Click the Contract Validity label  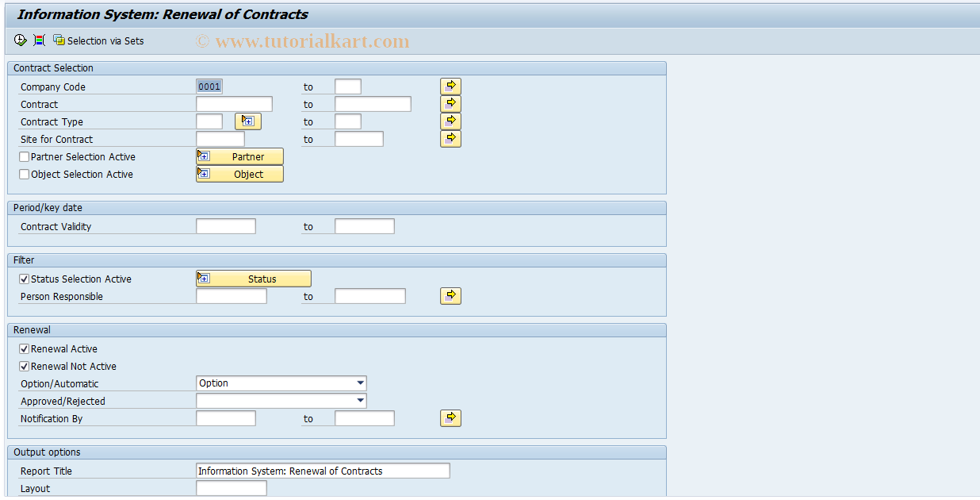[x=56, y=227]
